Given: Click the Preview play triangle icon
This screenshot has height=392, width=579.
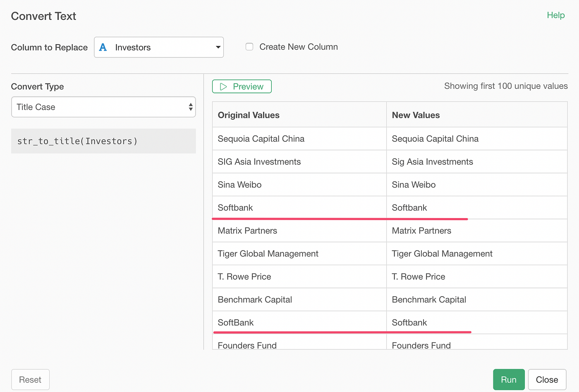Looking at the screenshot, I should coord(224,87).
